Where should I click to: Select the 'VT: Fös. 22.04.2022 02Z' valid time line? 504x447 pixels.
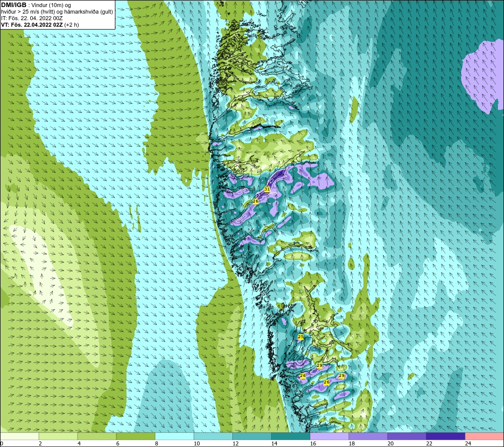click(x=32, y=25)
